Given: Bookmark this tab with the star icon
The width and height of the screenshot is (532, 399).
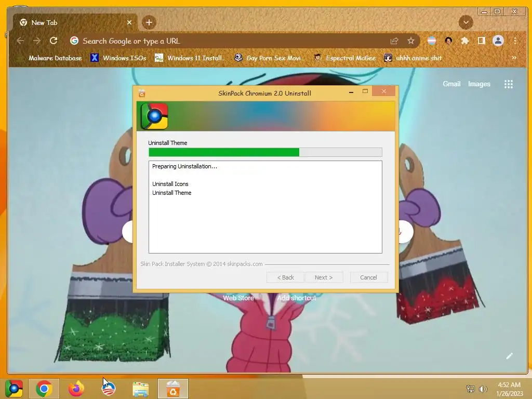Looking at the screenshot, I should (x=411, y=41).
